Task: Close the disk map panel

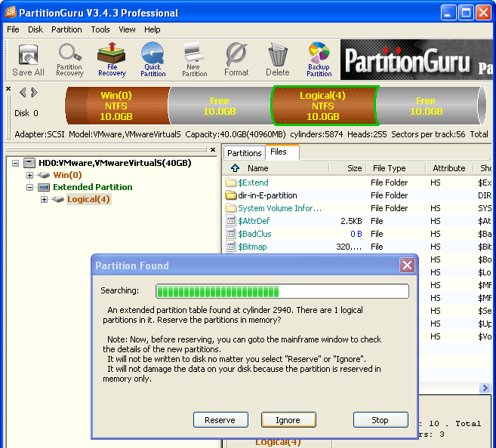Action: coord(8,89)
